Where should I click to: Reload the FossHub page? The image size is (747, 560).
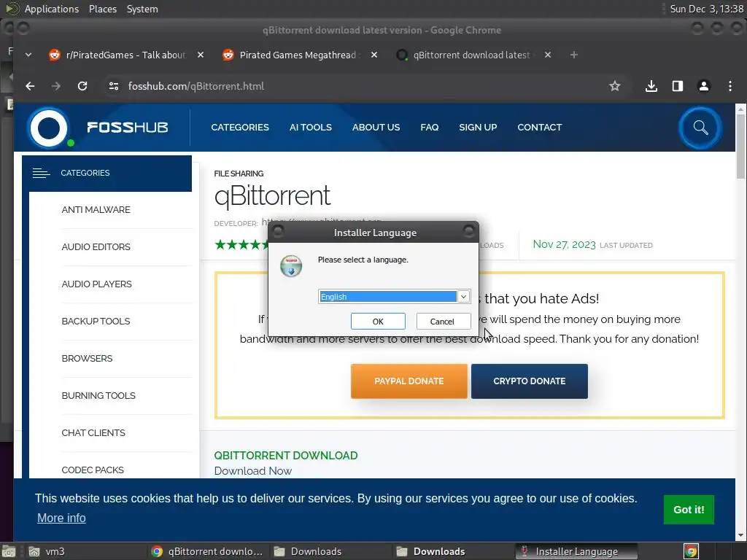tap(82, 86)
